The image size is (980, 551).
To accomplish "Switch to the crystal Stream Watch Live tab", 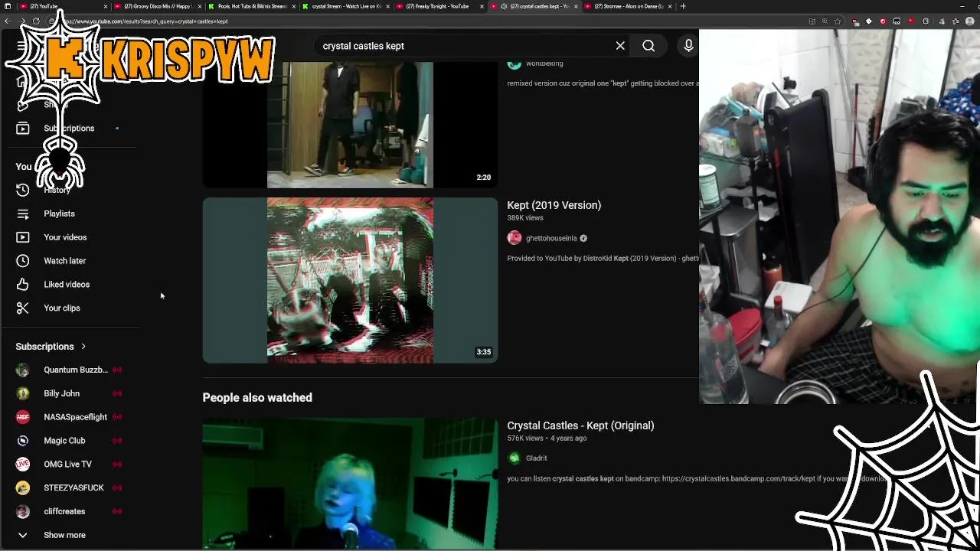I will click(x=345, y=6).
